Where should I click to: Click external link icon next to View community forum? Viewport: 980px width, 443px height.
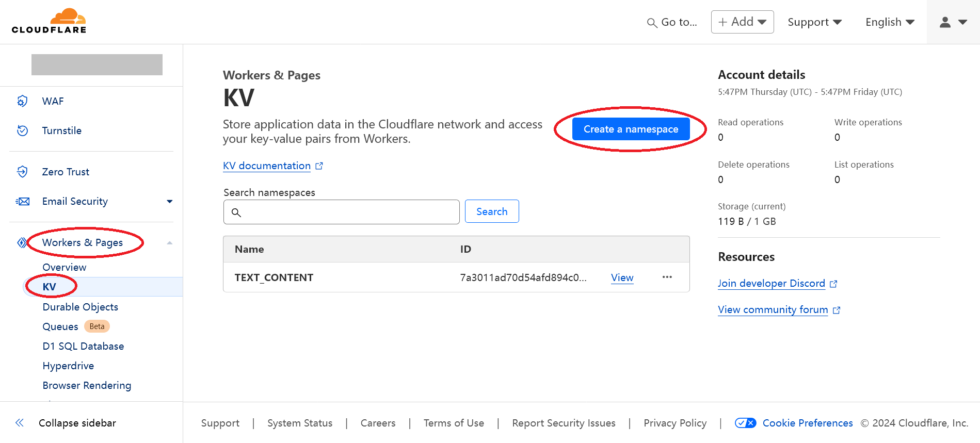[837, 310]
